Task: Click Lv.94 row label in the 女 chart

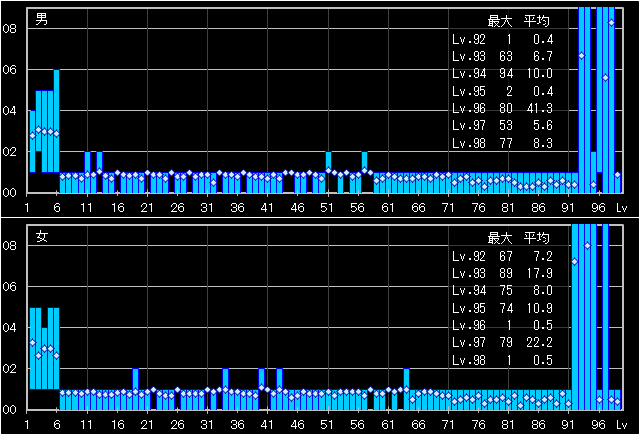Action: (469, 291)
